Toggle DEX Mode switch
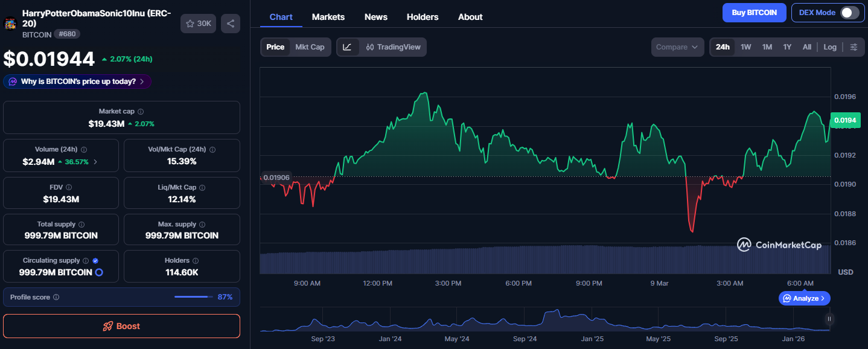 point(849,13)
